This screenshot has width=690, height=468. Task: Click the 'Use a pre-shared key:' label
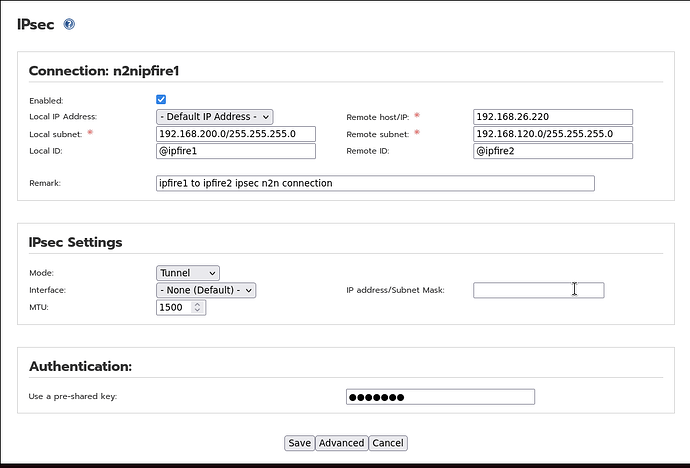tap(73, 396)
